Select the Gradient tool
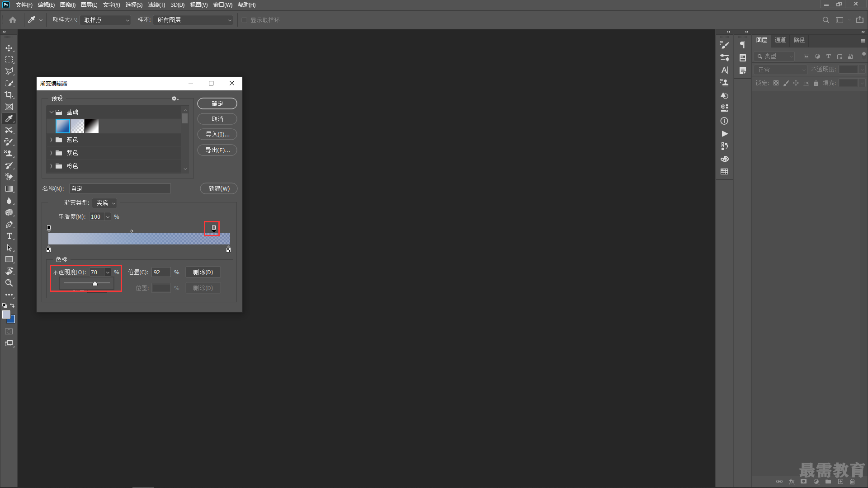Image resolution: width=868 pixels, height=488 pixels. 9,189
